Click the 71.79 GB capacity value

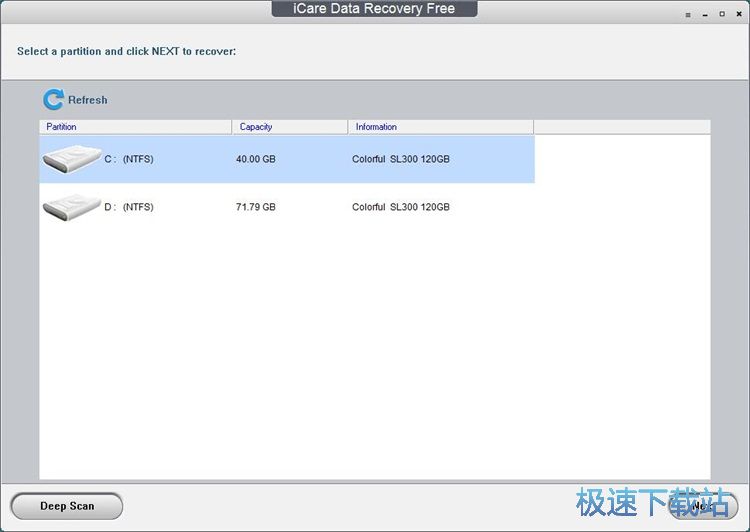point(255,207)
